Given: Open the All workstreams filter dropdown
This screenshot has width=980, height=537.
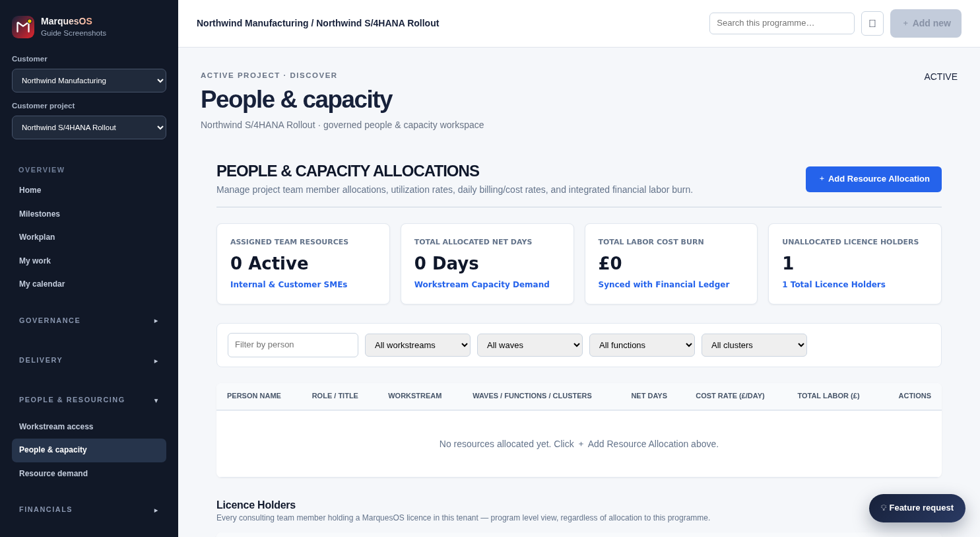Looking at the screenshot, I should pyautogui.click(x=418, y=345).
